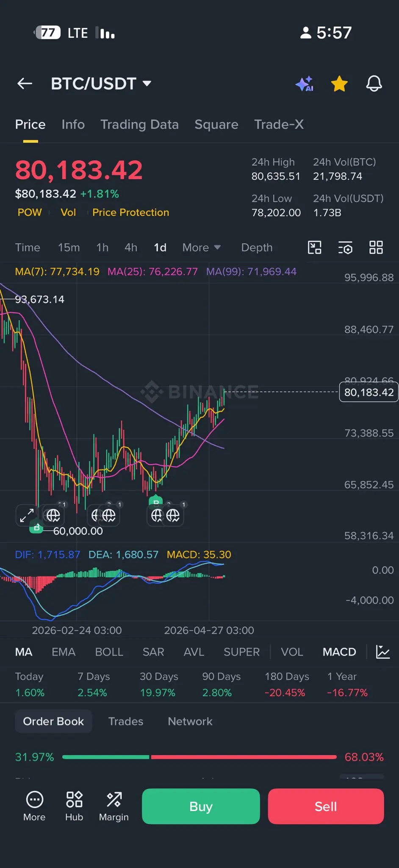Image resolution: width=399 pixels, height=868 pixels.
Task: Open the AI sparkle assistant icon
Action: [305, 83]
